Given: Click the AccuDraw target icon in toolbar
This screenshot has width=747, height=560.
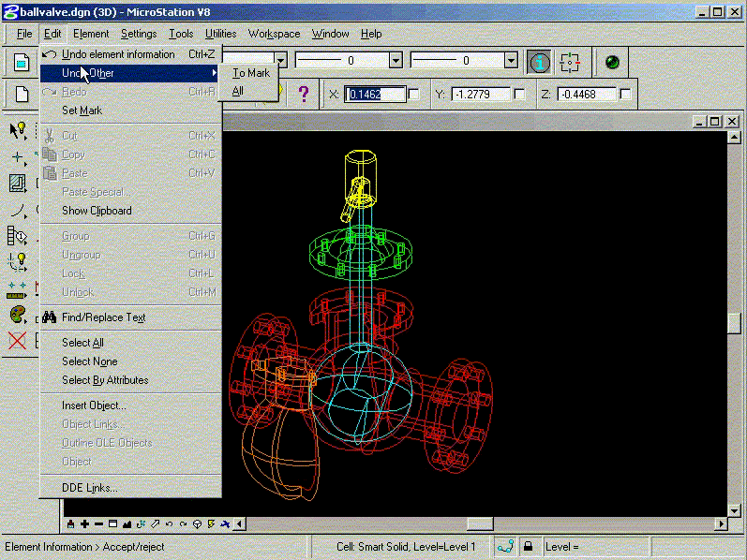Looking at the screenshot, I should point(570,62).
